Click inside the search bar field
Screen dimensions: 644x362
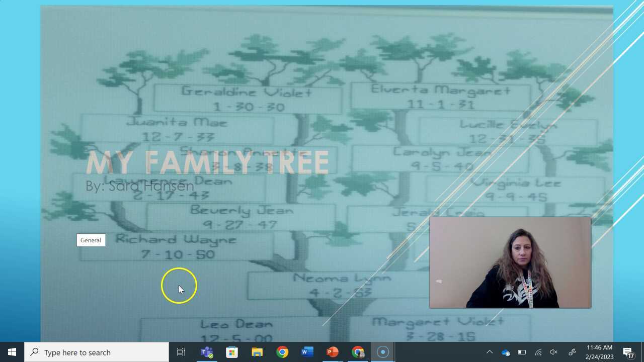[x=96, y=352]
